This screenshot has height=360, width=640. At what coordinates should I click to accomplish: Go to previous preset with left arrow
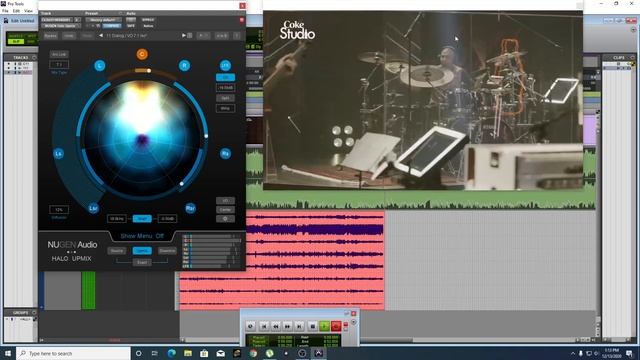pyautogui.click(x=101, y=36)
